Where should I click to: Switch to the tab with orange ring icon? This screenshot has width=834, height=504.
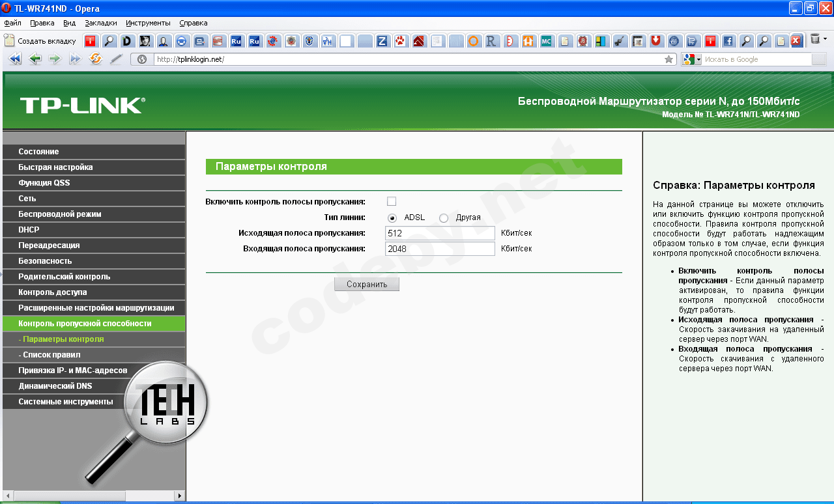pyautogui.click(x=474, y=41)
